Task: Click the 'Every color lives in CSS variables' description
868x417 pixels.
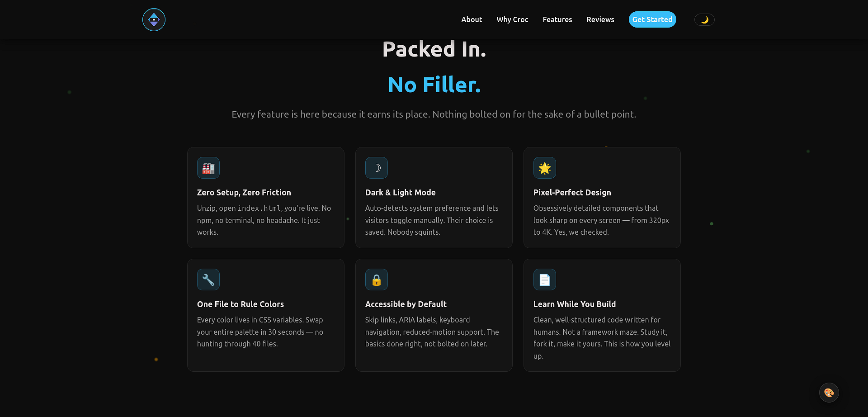Action: pyautogui.click(x=260, y=332)
